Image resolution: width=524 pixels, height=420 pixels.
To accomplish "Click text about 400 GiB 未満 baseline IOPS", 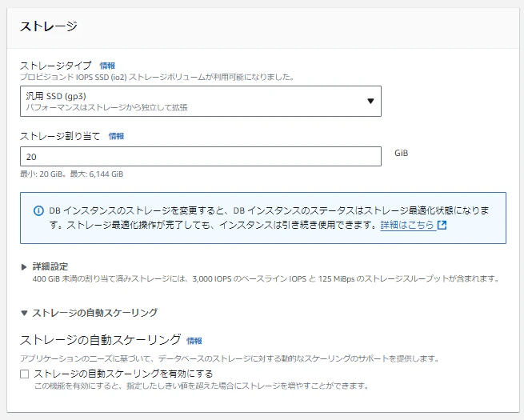I will click(x=266, y=278).
